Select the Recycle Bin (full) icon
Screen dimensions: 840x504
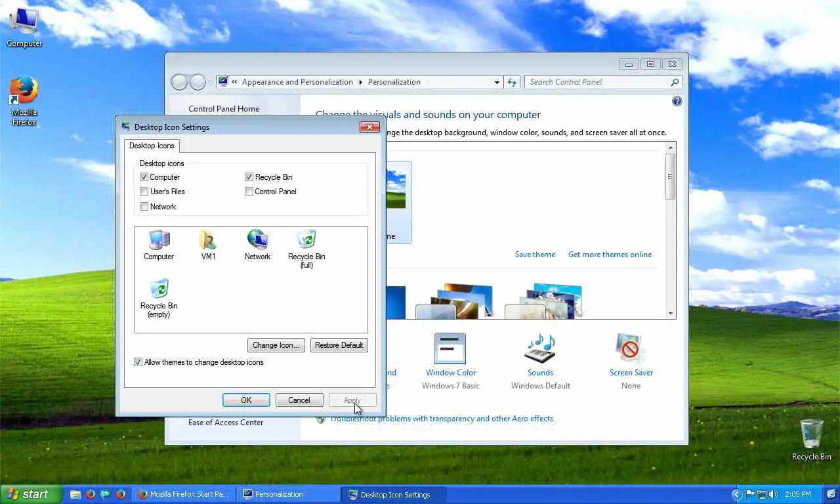[x=306, y=249]
